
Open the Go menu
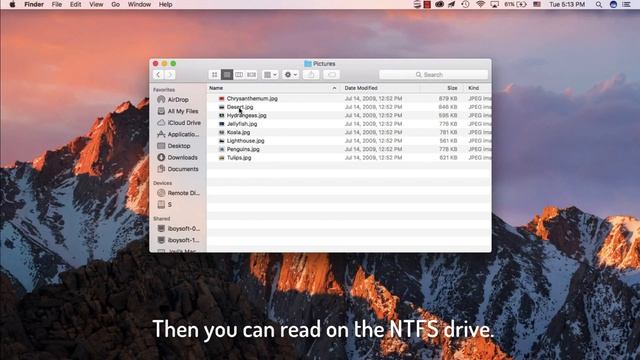tap(116, 4)
